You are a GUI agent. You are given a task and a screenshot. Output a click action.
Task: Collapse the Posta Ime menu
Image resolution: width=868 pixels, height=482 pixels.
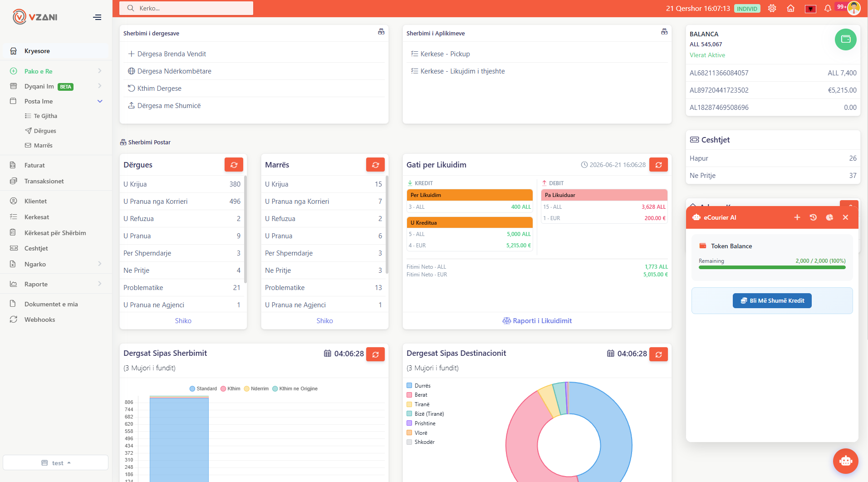[100, 101]
